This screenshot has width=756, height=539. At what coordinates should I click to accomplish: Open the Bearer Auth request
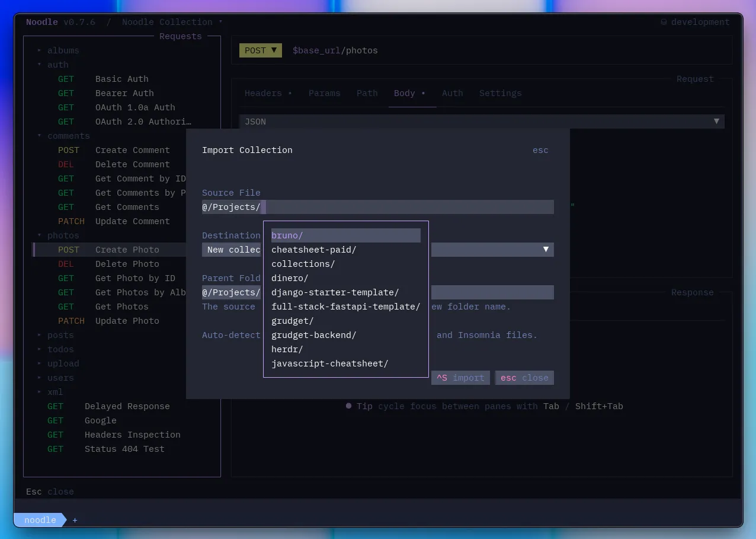(124, 93)
